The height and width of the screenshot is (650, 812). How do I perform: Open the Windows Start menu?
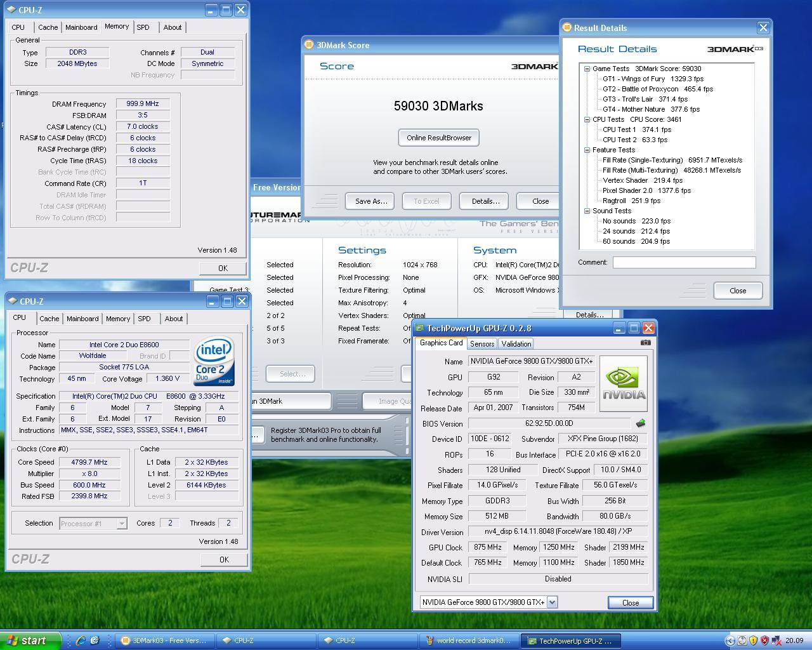point(30,640)
